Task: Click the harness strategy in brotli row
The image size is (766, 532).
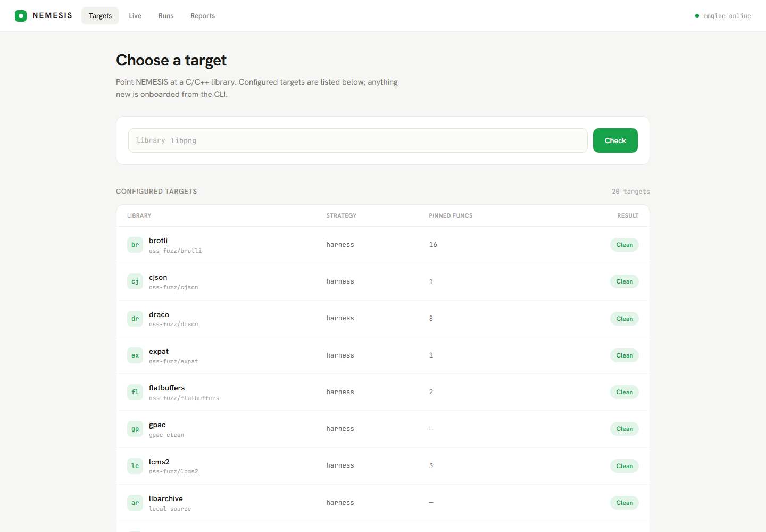Action: [340, 245]
